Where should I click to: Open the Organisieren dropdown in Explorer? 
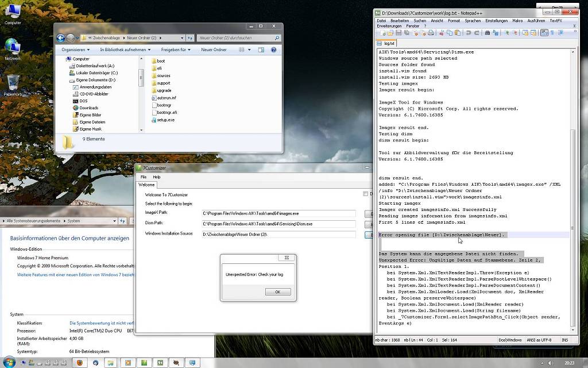coord(75,49)
